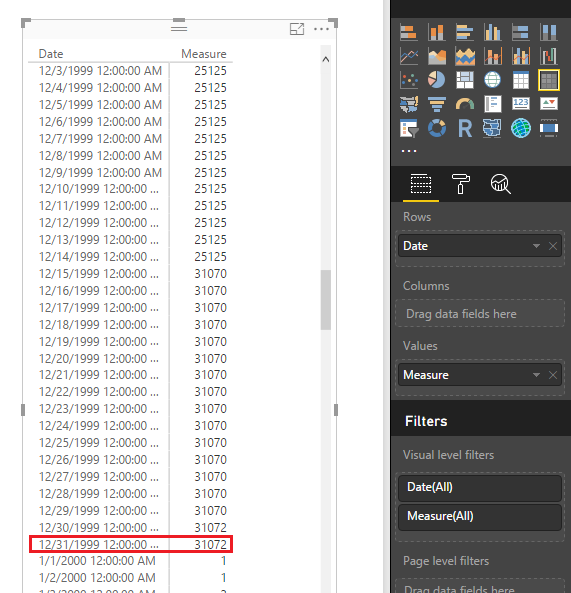Select the Slicer visualization

409,128
